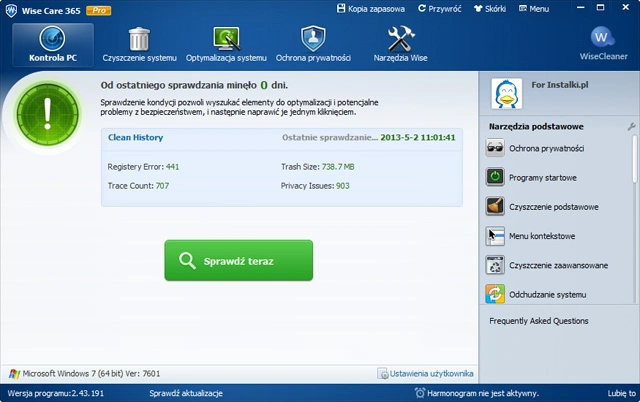Open Frequently Asked Questions link

pyautogui.click(x=538, y=321)
